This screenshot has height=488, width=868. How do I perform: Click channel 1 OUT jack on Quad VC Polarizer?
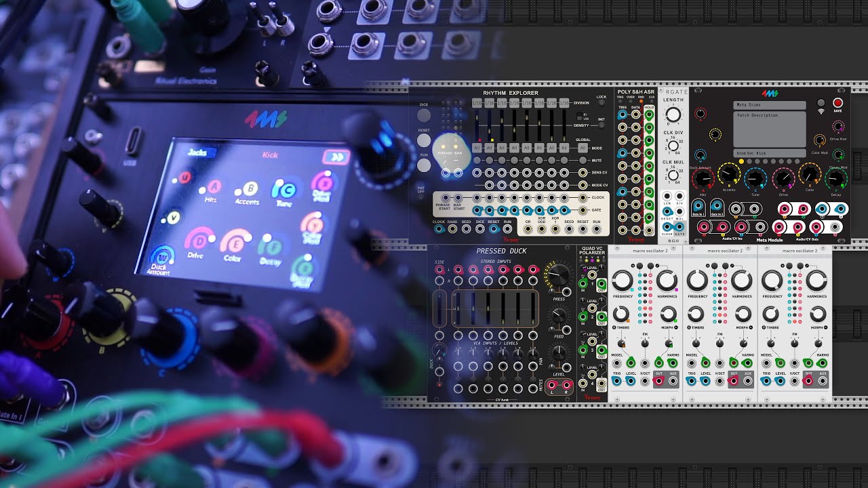tap(601, 284)
